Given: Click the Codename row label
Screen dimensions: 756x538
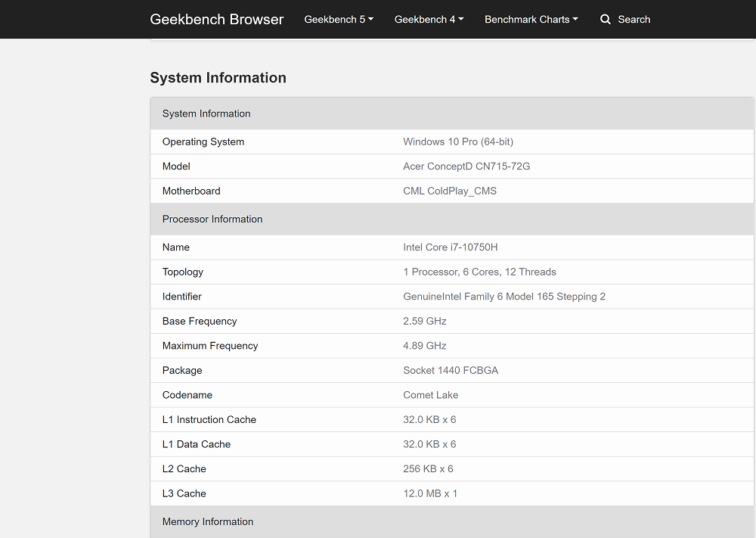Looking at the screenshot, I should (x=187, y=395).
